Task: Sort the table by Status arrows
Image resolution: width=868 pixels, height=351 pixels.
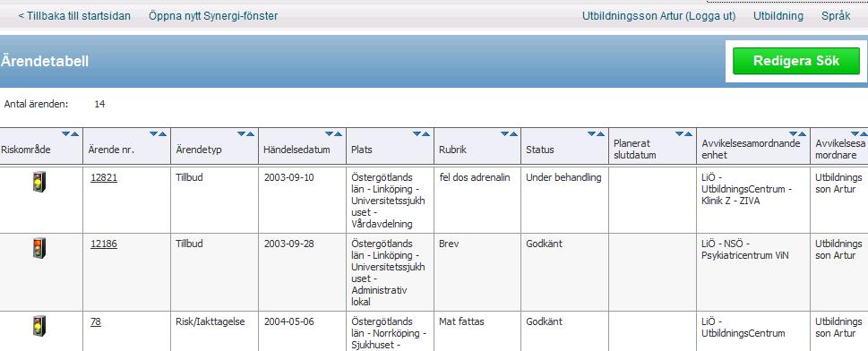Action: 597,133
